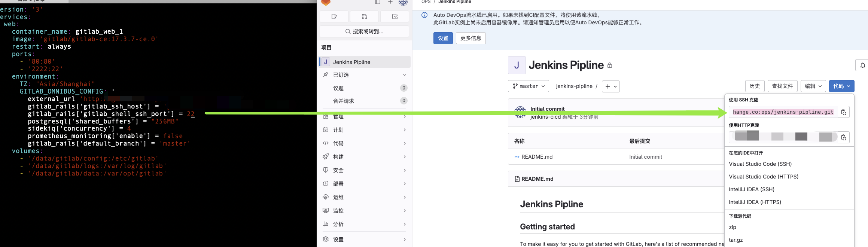Click the blue 设置 button in banner
Screen dimensions: 868x247
pos(443,38)
